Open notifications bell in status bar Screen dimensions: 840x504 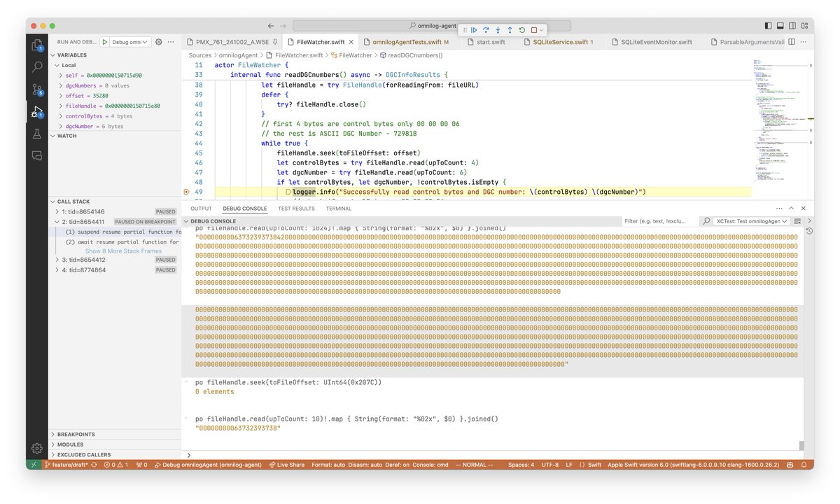point(805,465)
